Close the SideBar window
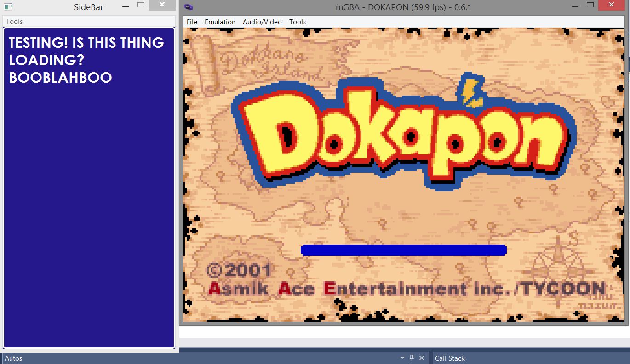Viewport: 630px width, 364px height. pos(163,5)
